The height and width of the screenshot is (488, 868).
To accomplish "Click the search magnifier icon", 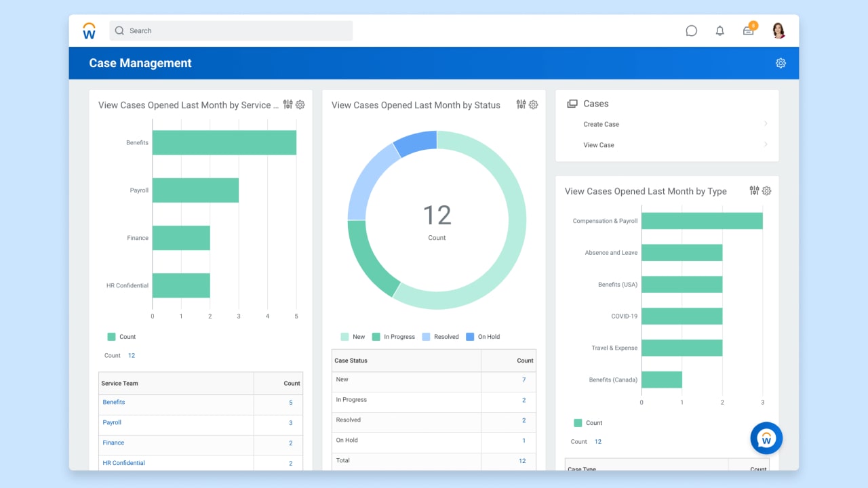I will tap(119, 30).
